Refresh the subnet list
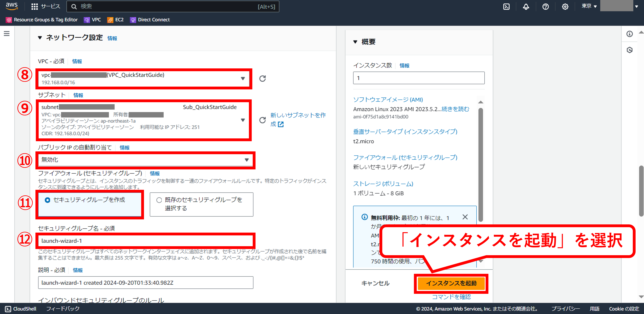This screenshot has width=644, height=314. (x=262, y=120)
